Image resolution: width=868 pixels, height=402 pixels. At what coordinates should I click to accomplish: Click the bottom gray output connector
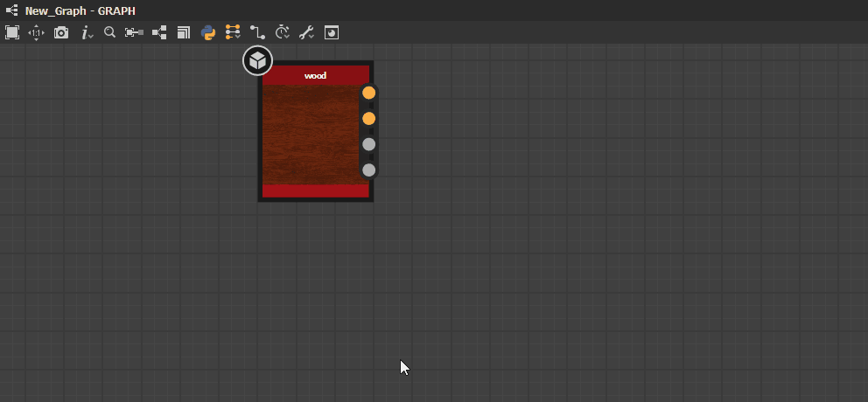368,170
